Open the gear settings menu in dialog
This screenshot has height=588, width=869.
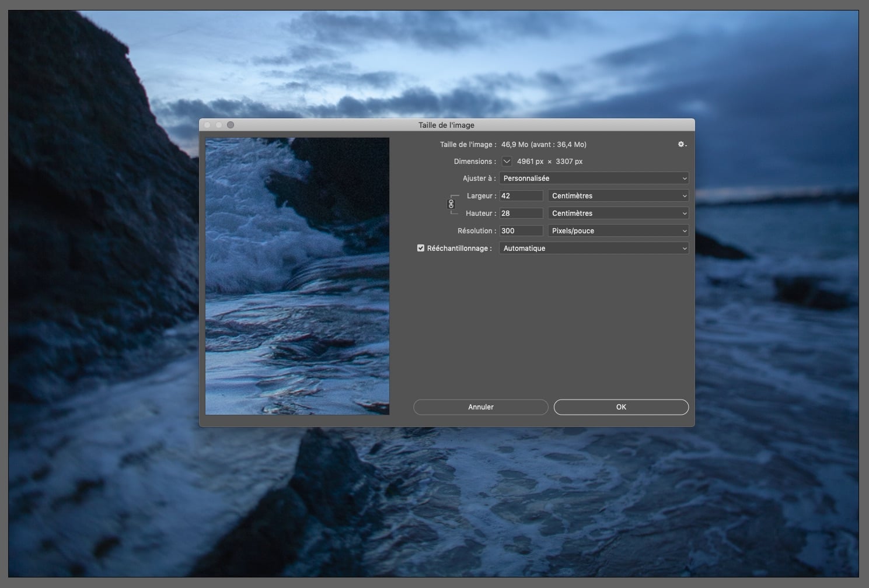coord(682,144)
